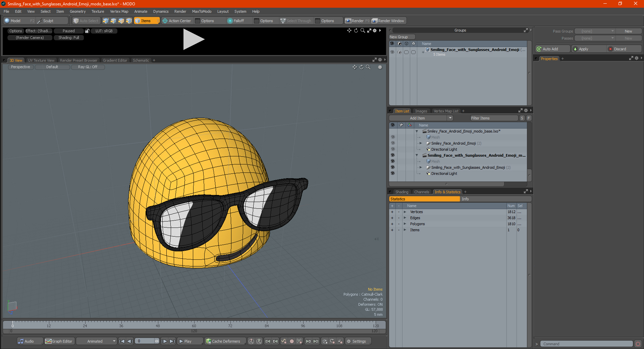This screenshot has width=644, height=349.
Task: Click the large preview play triangle
Action: (x=194, y=39)
